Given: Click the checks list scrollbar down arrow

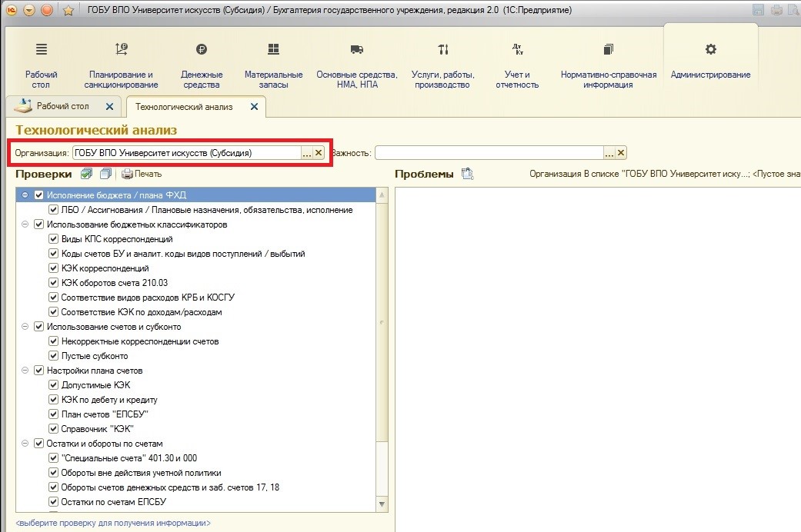Looking at the screenshot, I should point(382,504).
